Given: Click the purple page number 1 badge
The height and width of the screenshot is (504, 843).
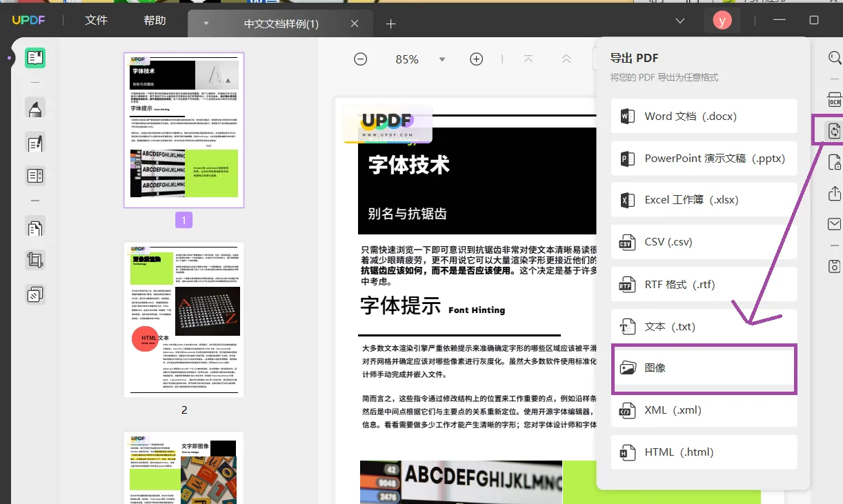Looking at the screenshot, I should 184,220.
